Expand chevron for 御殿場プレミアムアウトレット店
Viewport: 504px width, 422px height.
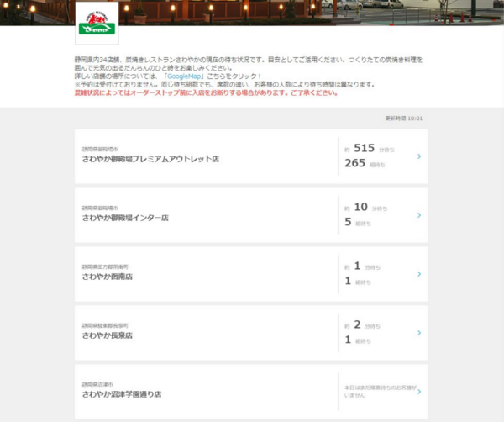tap(418, 156)
